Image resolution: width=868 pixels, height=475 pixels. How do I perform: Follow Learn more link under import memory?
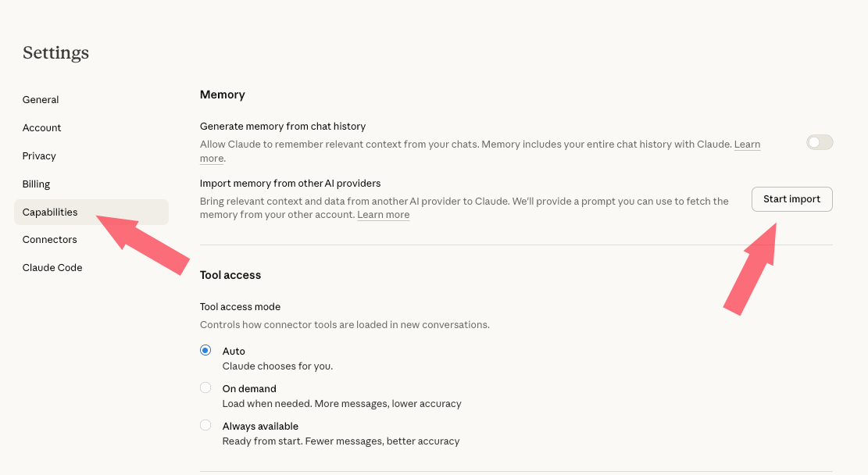coord(383,215)
